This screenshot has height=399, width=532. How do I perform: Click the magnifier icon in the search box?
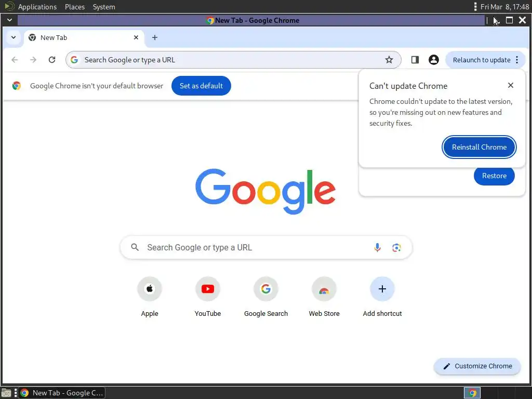pos(135,247)
